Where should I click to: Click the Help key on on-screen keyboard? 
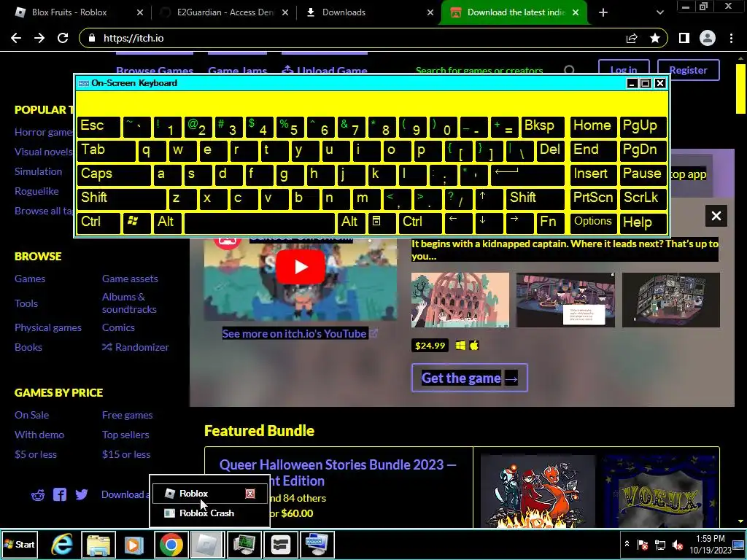pos(643,222)
